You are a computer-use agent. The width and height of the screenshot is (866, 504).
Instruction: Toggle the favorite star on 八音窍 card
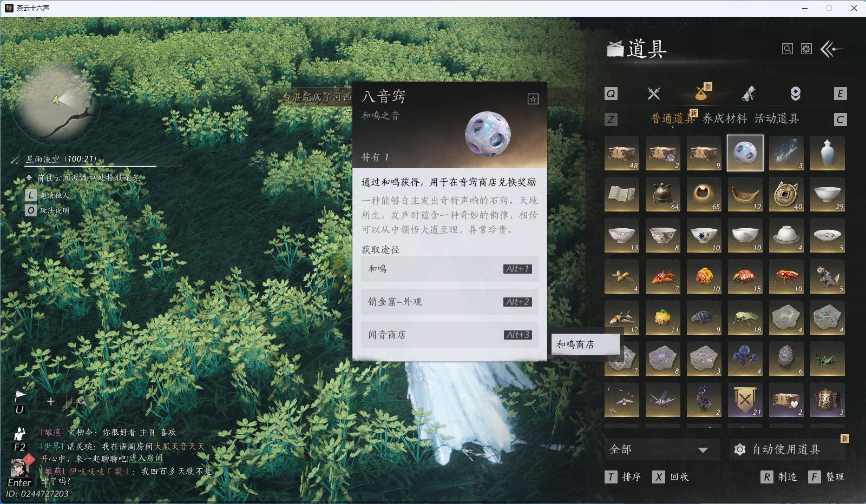click(534, 99)
